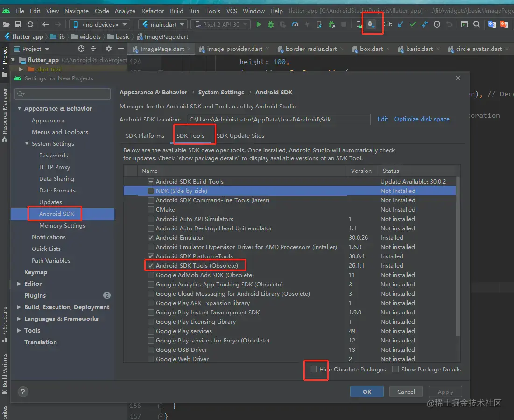Open the AVD Manager icon
Viewport: 514px width, 420px height.
point(359,24)
